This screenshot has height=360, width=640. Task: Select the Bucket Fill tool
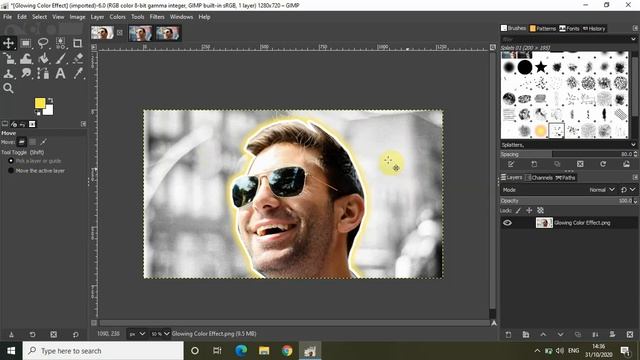point(43,59)
